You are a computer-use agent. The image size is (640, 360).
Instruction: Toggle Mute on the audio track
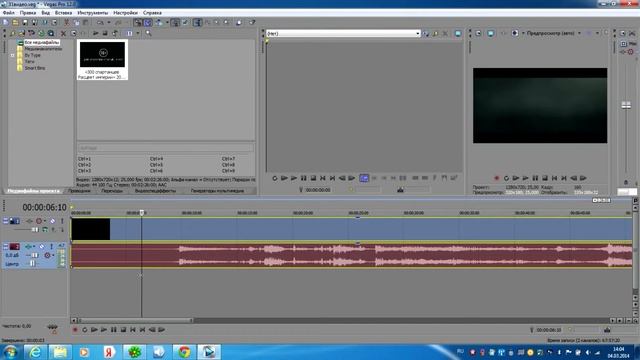tap(42, 247)
